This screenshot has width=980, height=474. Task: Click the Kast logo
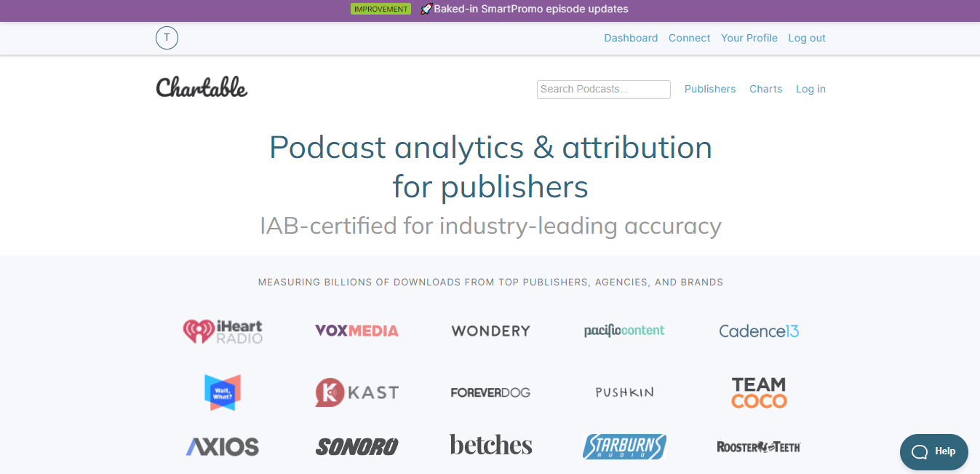[356, 392]
